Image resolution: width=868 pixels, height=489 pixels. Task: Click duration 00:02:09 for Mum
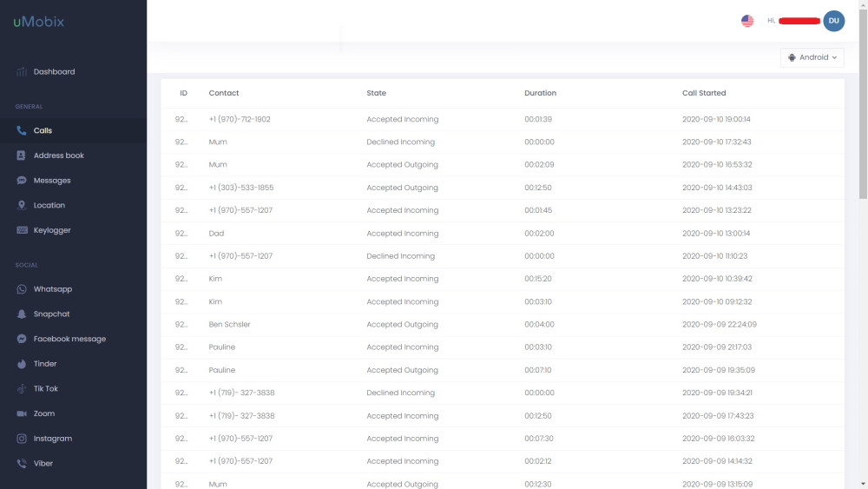(x=539, y=164)
